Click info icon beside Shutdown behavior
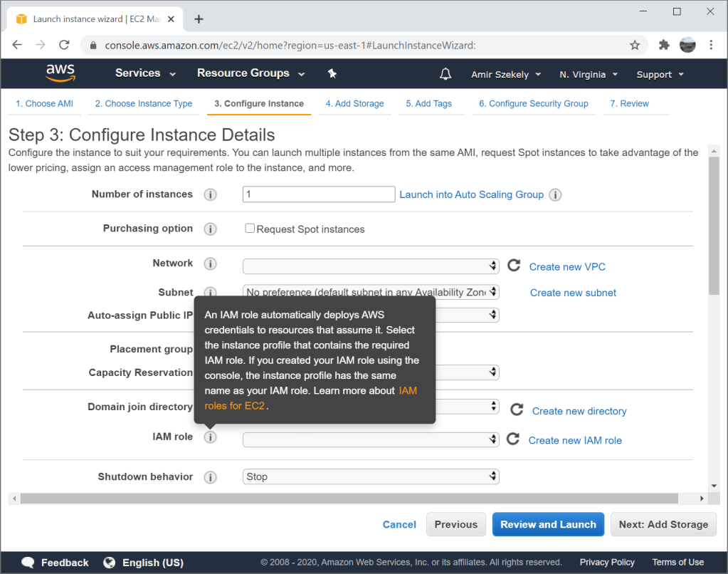Image resolution: width=728 pixels, height=574 pixels. [210, 477]
